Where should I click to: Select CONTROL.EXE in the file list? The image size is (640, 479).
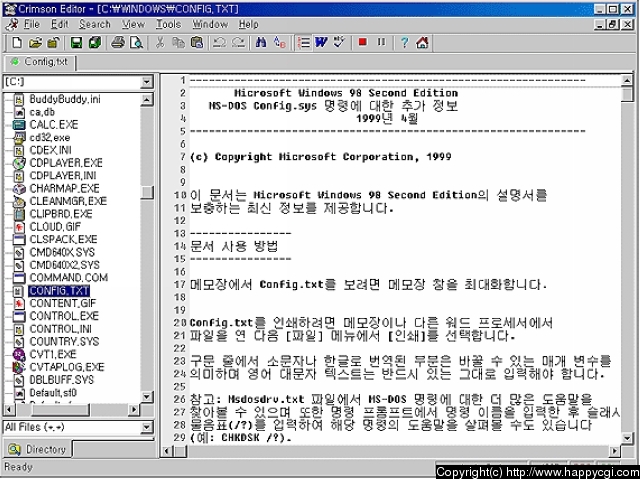[x=64, y=316]
